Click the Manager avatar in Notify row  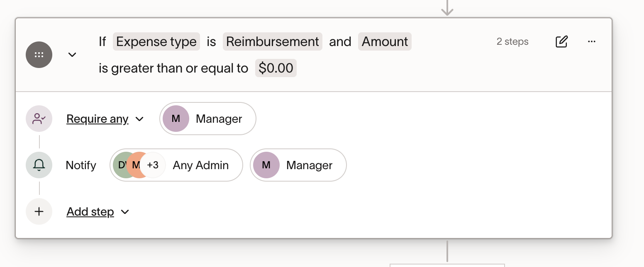point(266,165)
